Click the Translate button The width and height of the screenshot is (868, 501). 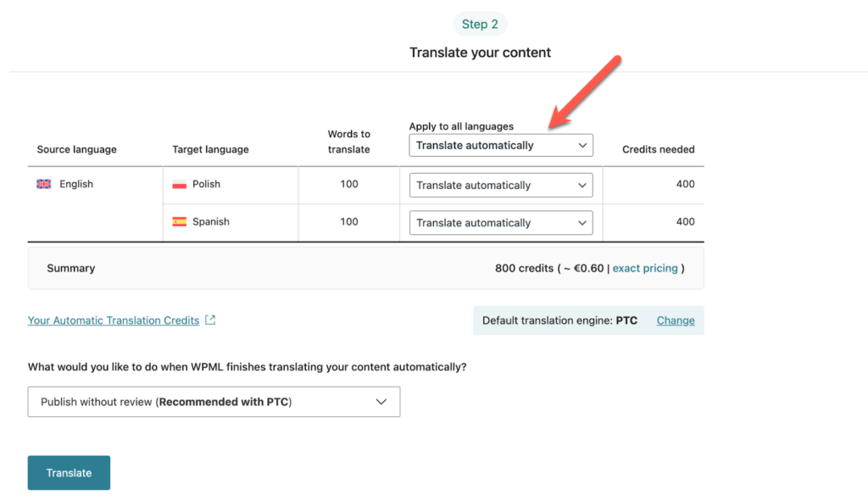click(69, 473)
